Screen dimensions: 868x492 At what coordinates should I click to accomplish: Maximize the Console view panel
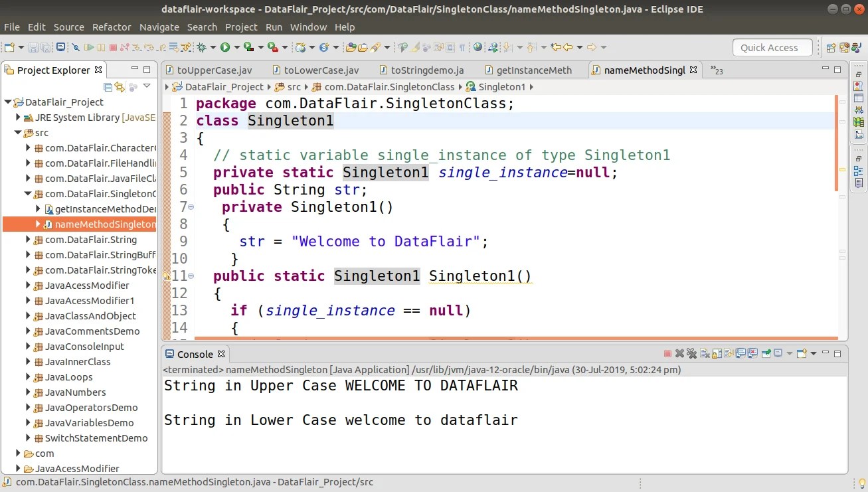point(837,354)
